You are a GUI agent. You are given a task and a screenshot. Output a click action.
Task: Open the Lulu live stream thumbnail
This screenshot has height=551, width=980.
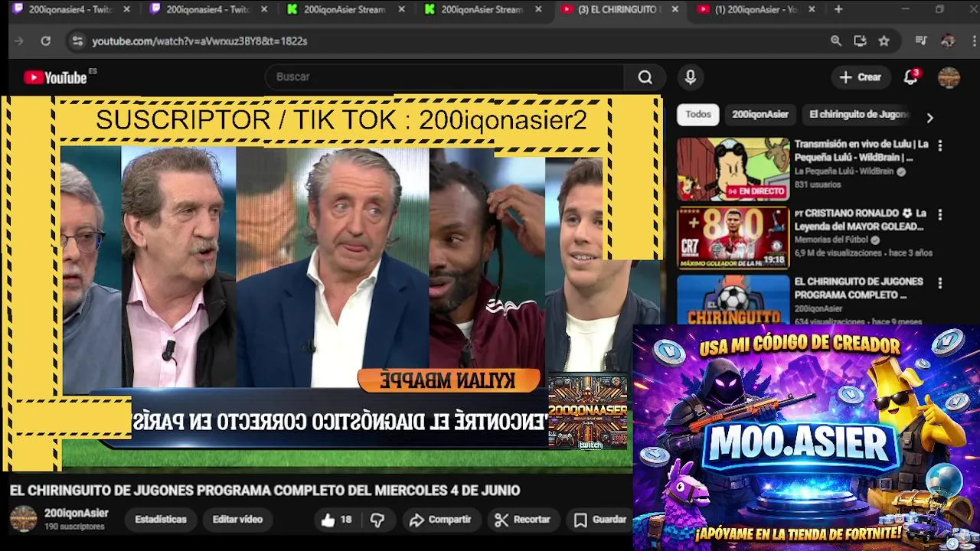[x=733, y=169]
